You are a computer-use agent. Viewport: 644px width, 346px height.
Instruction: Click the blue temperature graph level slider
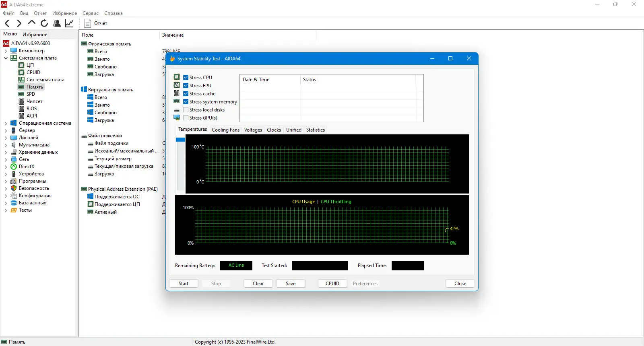(x=180, y=140)
